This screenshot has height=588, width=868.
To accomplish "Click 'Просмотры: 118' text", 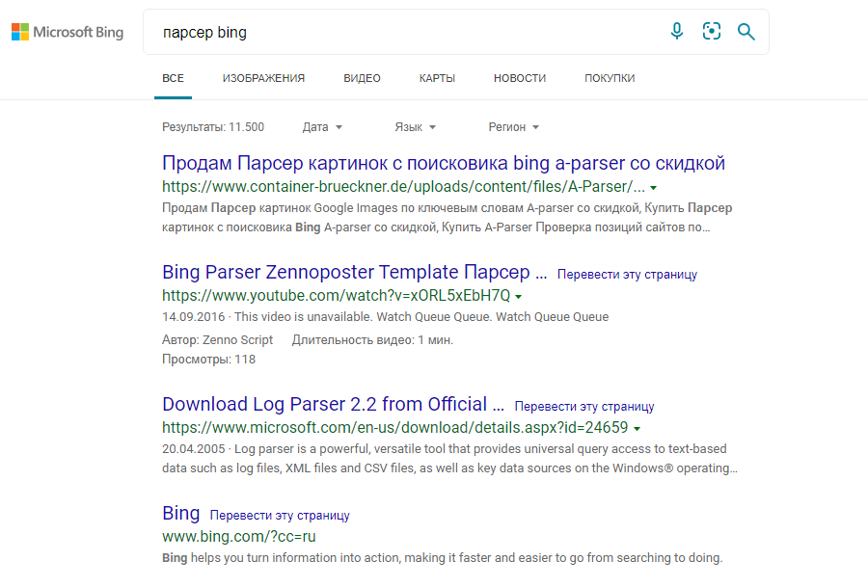I will point(208,360).
